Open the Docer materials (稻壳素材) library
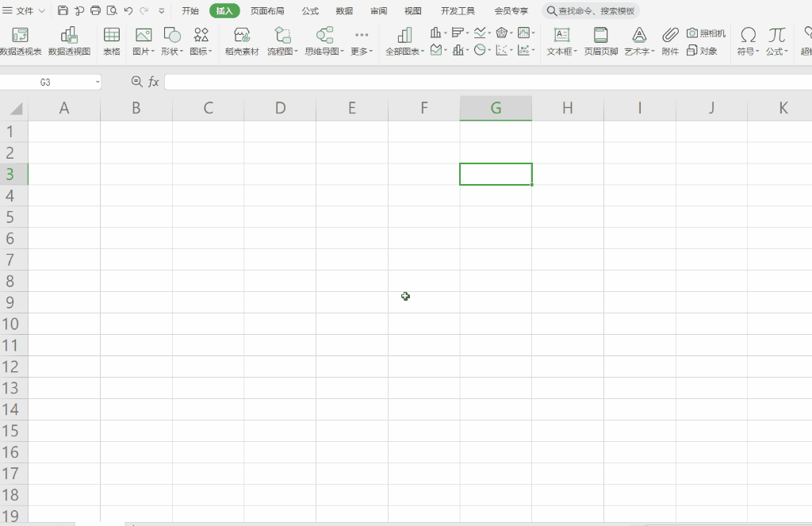This screenshot has width=812, height=526. click(x=242, y=41)
